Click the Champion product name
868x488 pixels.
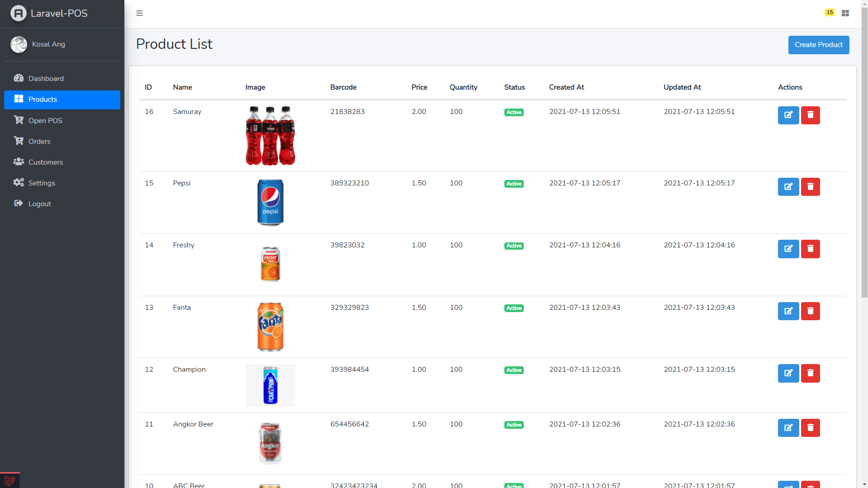[189, 370]
